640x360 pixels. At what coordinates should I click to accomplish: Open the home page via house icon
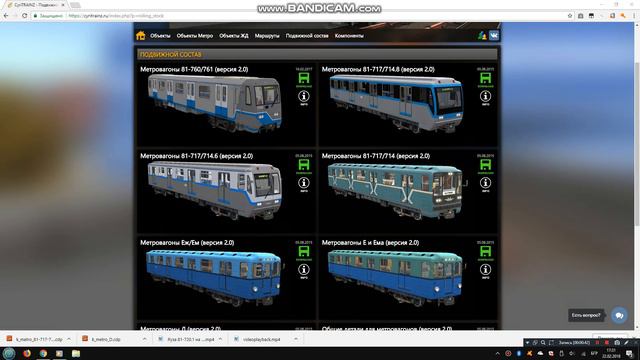click(140, 36)
